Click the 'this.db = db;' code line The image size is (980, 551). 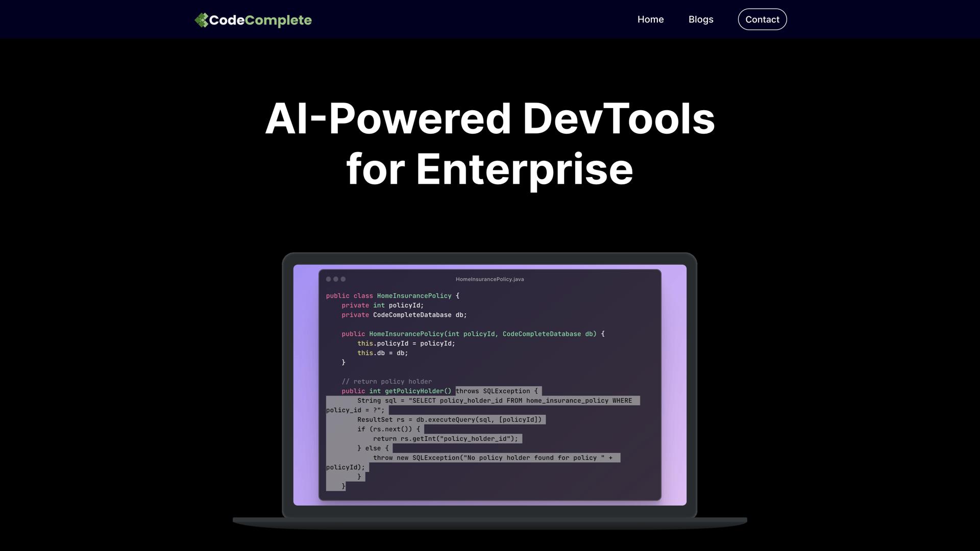point(382,353)
